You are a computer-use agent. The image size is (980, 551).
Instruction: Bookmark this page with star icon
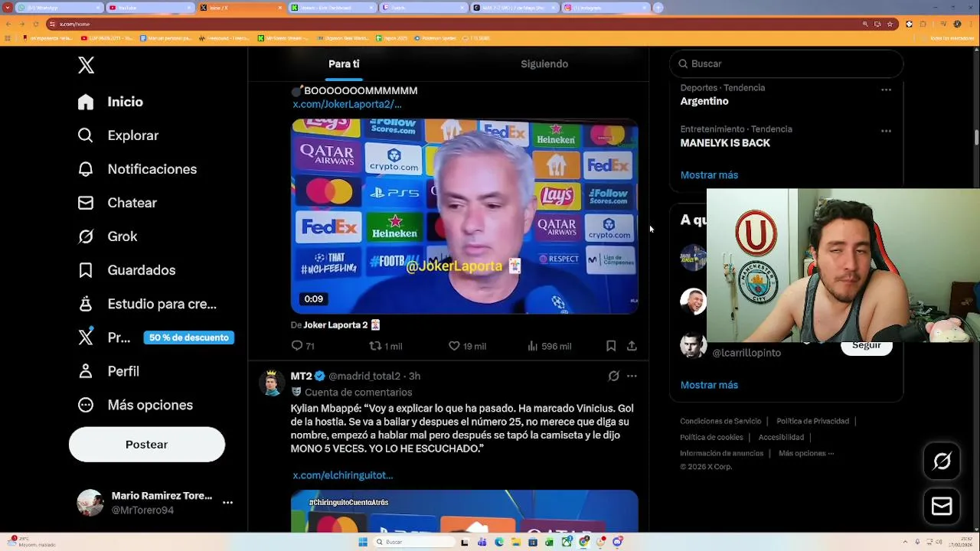coord(890,24)
